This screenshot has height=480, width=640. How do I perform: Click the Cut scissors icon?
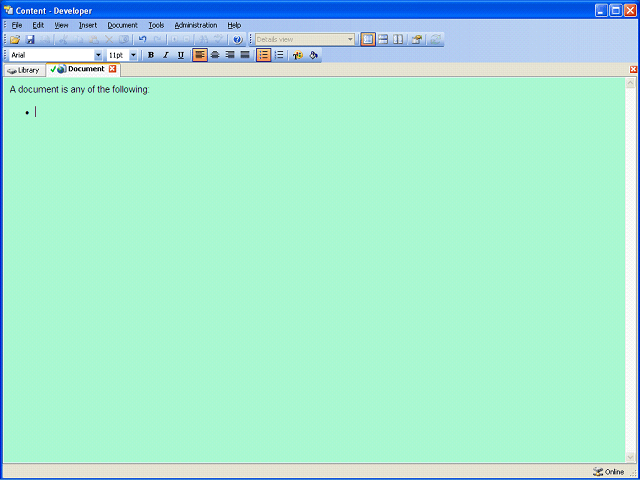63,40
